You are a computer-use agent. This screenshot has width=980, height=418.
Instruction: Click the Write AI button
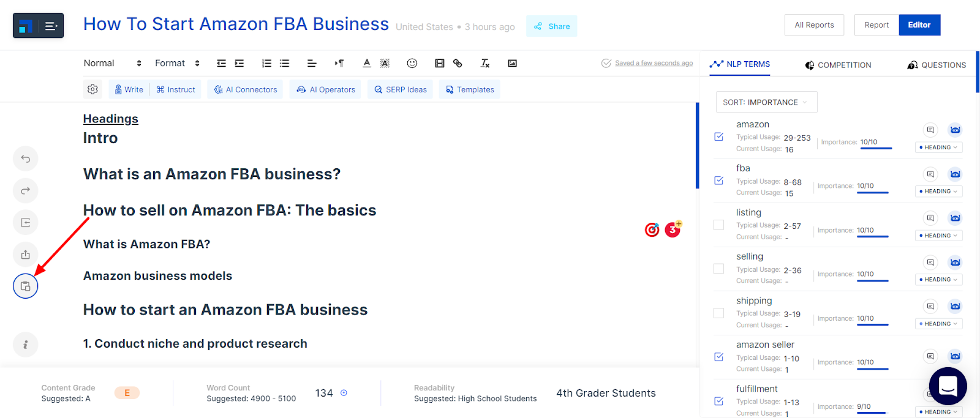coord(129,89)
